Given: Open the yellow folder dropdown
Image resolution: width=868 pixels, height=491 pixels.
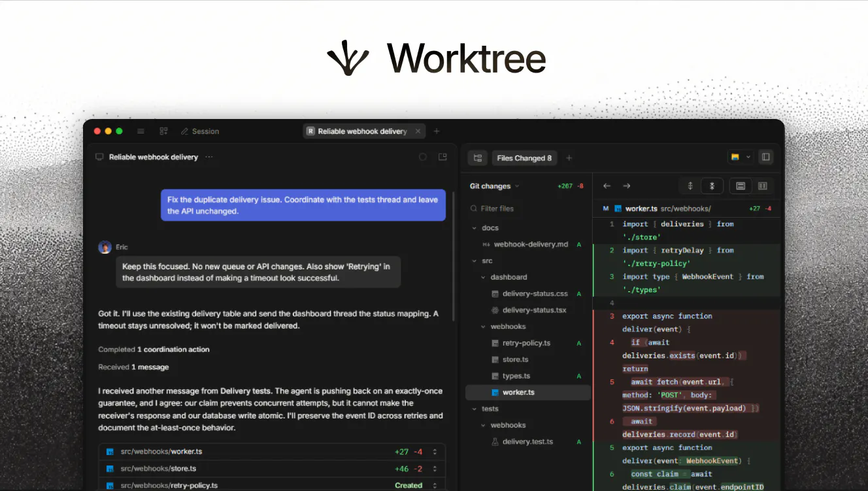Looking at the screenshot, I should 740,158.
